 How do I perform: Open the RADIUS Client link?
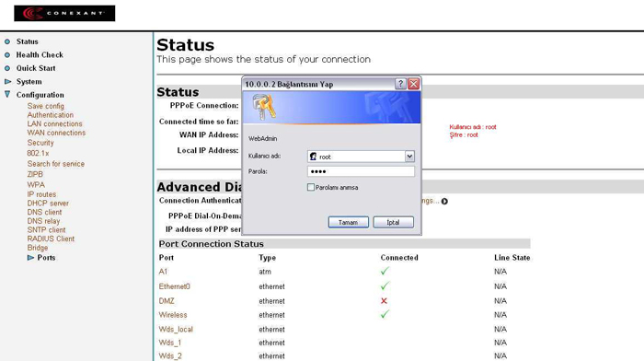[x=51, y=239]
